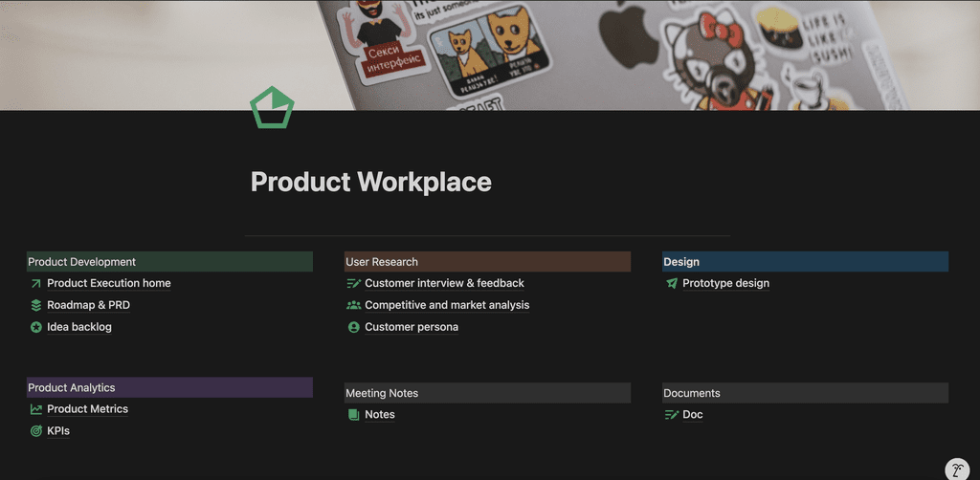This screenshot has width=980, height=480.
Task: Open the Customer interview & feedback page
Action: click(x=444, y=283)
